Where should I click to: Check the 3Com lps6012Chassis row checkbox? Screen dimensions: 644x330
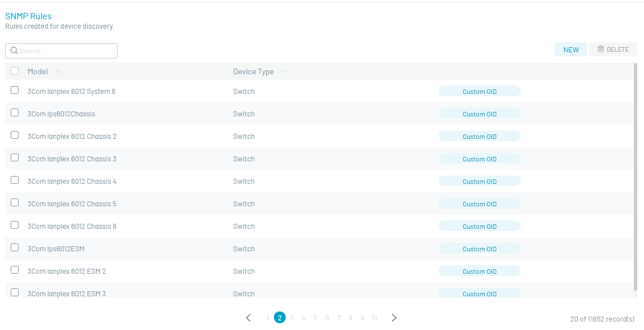pos(15,112)
